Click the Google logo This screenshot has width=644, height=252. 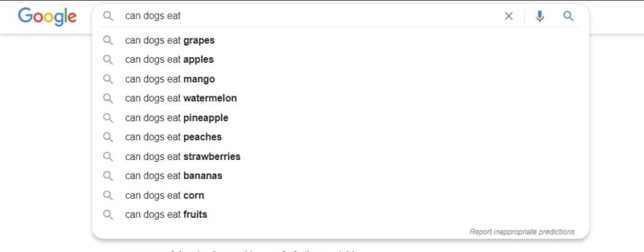tap(47, 17)
